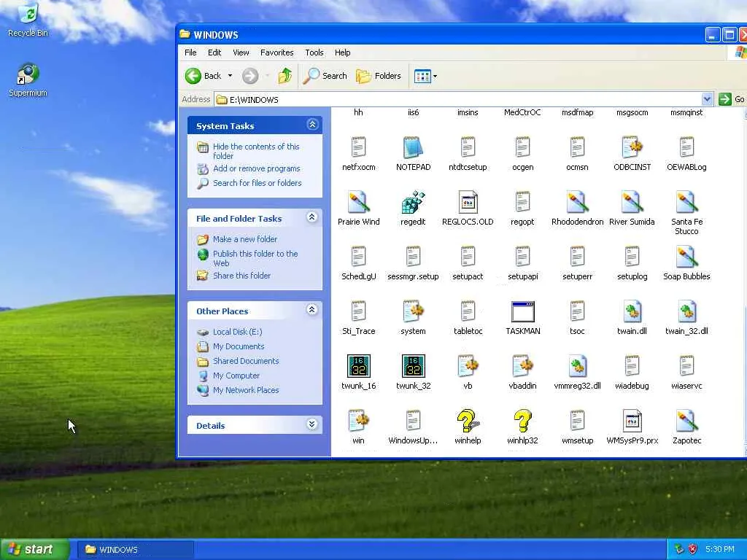Select the twain.dll file icon

[x=632, y=312]
